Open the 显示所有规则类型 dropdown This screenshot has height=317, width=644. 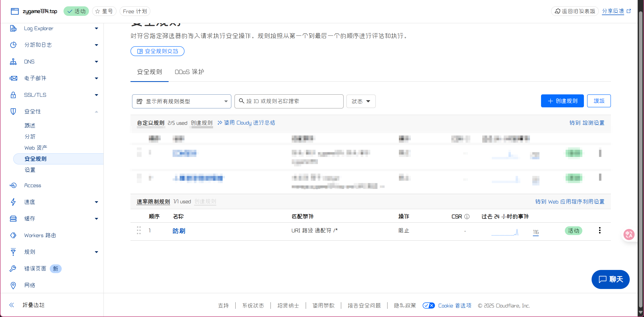(182, 101)
